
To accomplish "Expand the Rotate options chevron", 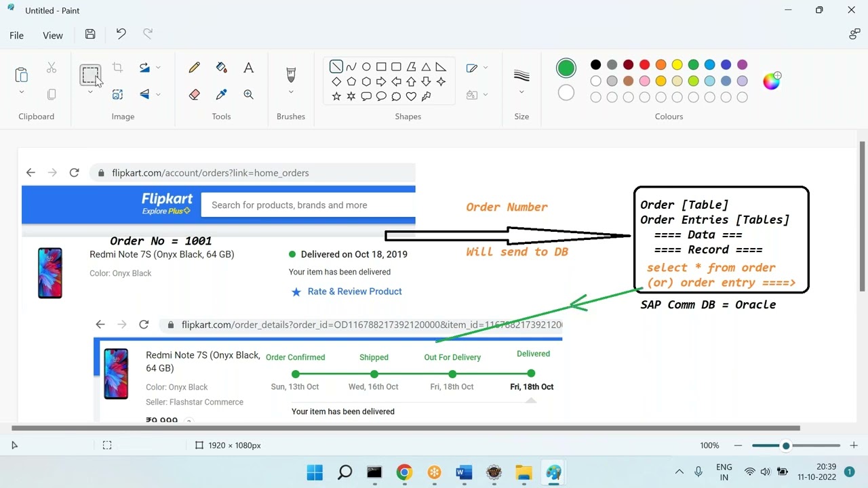I will [x=158, y=68].
